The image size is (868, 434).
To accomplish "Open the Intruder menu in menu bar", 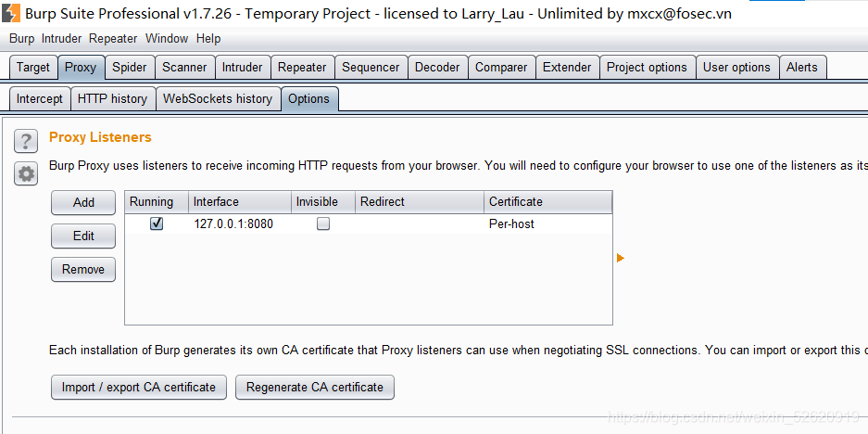I will tap(61, 38).
